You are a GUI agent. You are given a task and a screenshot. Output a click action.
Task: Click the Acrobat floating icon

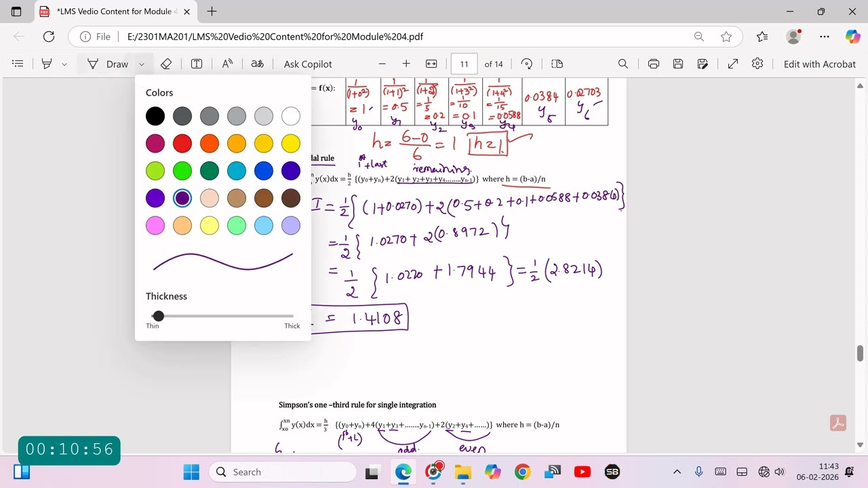click(837, 423)
